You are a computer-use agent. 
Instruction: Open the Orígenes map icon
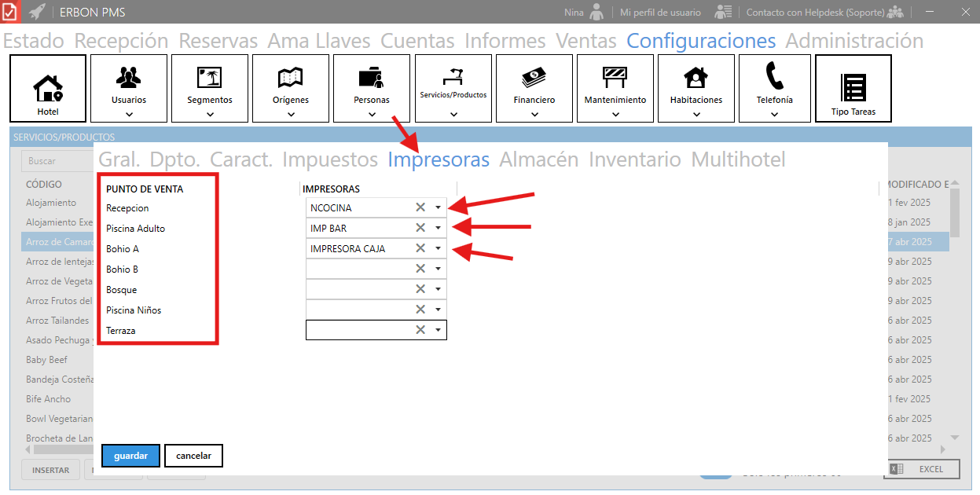pos(290,77)
